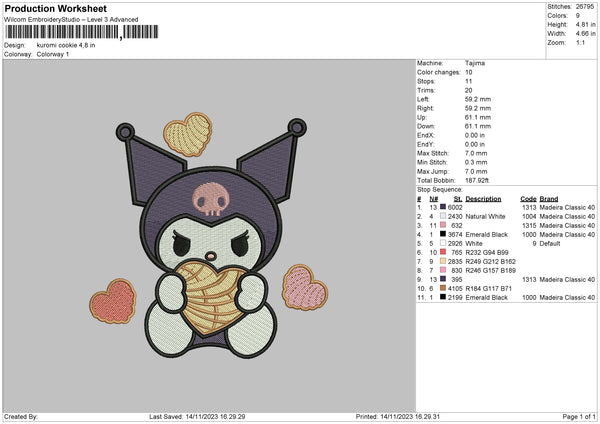600x424 pixels.
Task: Click the 'R232 G94 B99' description
Action: (x=487, y=253)
